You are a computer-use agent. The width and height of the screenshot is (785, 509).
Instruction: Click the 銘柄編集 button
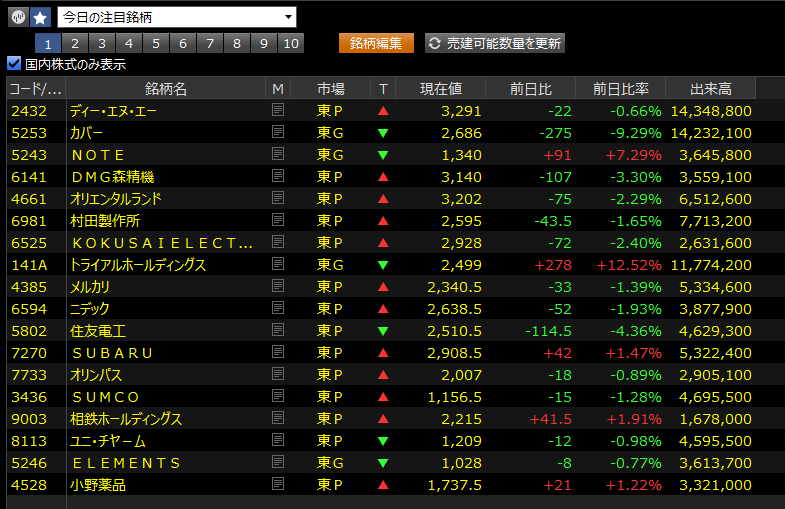376,44
